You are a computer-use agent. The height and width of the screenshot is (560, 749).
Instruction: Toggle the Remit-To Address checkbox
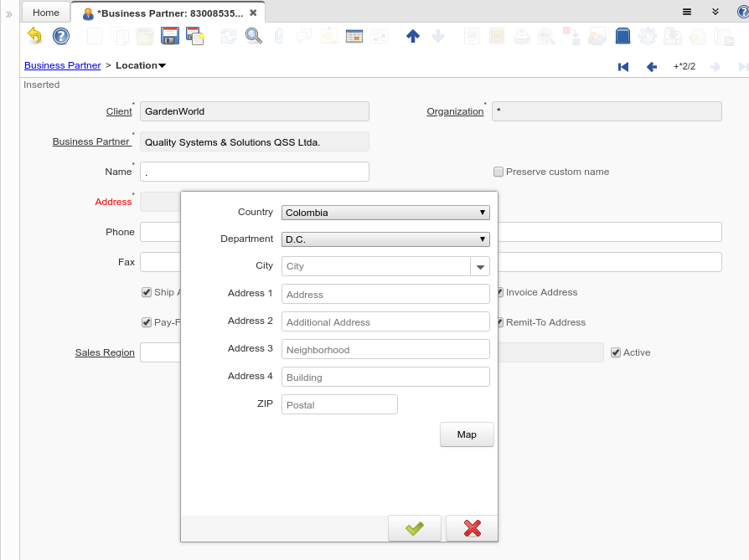499,322
